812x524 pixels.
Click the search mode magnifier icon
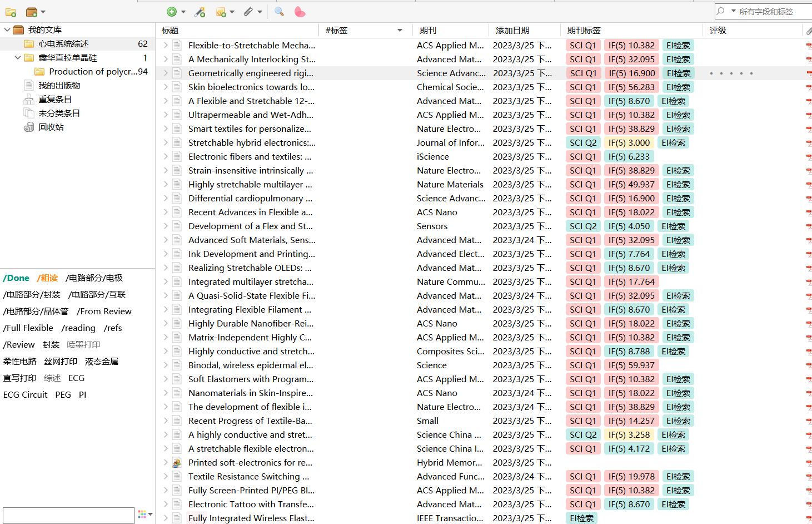(x=721, y=11)
